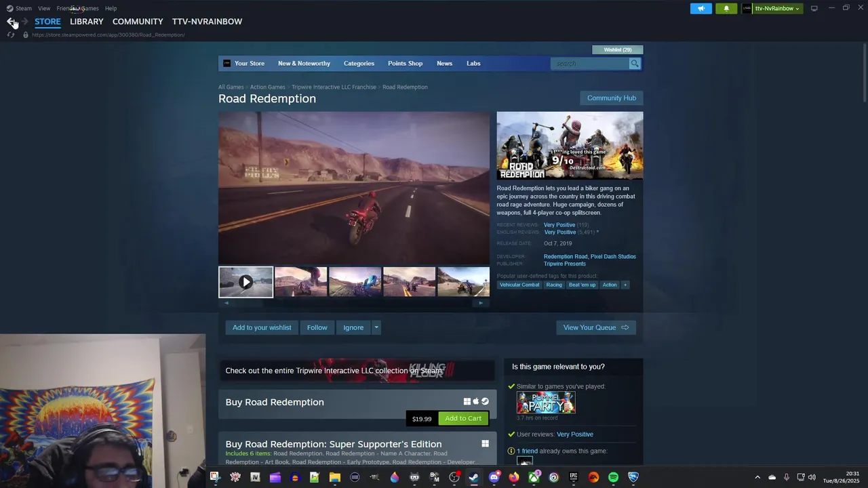Open the Labs link
This screenshot has width=868, height=488.
473,63
